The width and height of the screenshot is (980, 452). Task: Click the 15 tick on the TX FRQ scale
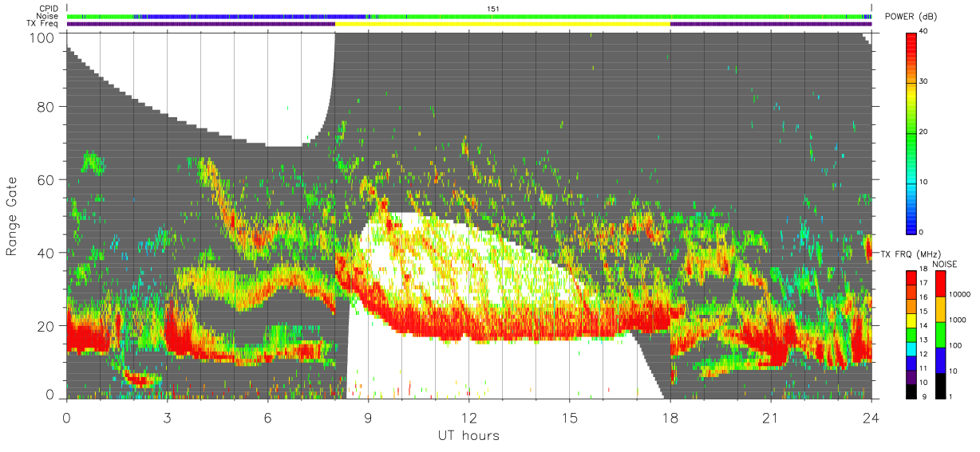click(x=923, y=313)
